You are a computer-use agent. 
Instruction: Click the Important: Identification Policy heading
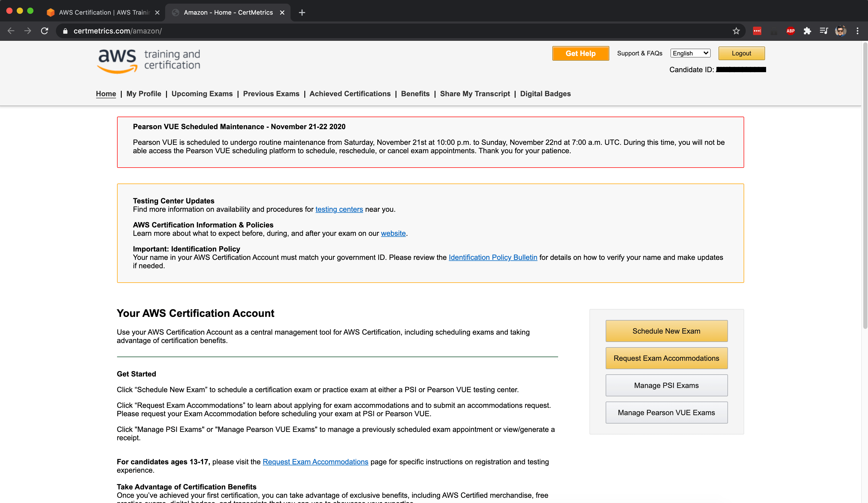[x=186, y=249]
